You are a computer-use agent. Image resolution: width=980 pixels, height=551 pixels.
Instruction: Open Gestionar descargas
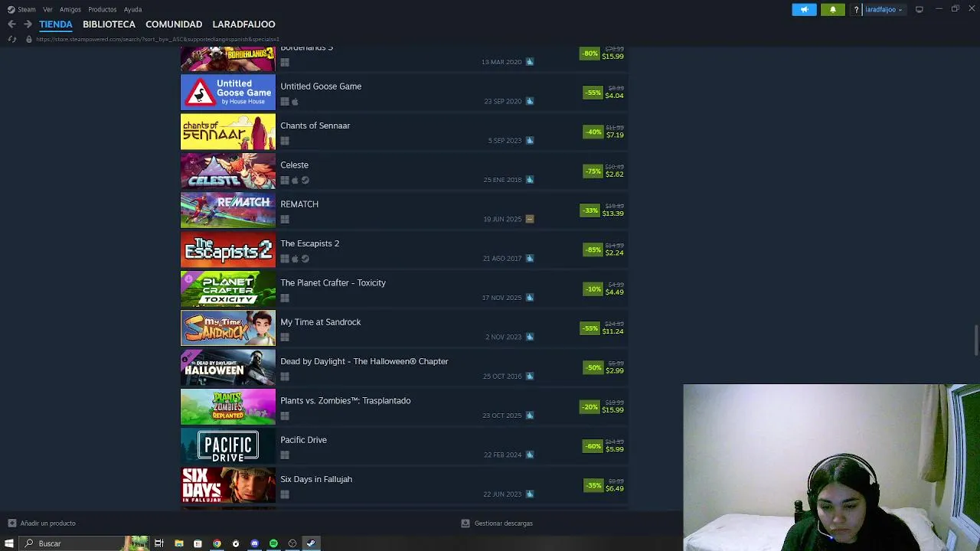(497, 523)
